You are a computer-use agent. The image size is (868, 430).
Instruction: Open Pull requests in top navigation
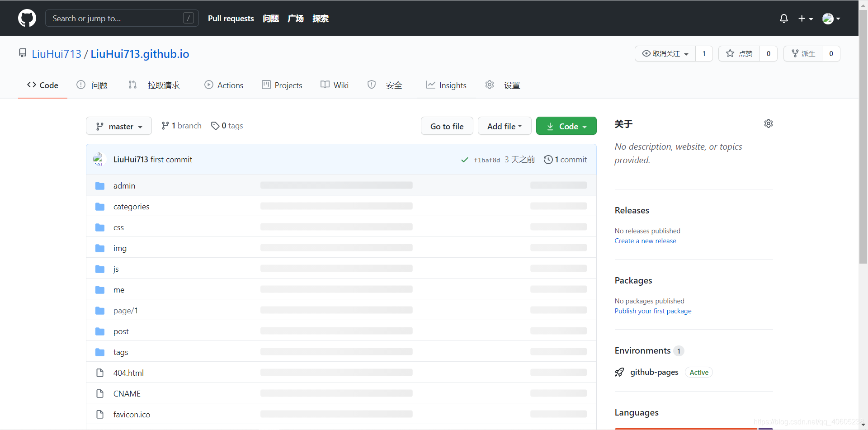click(x=231, y=19)
